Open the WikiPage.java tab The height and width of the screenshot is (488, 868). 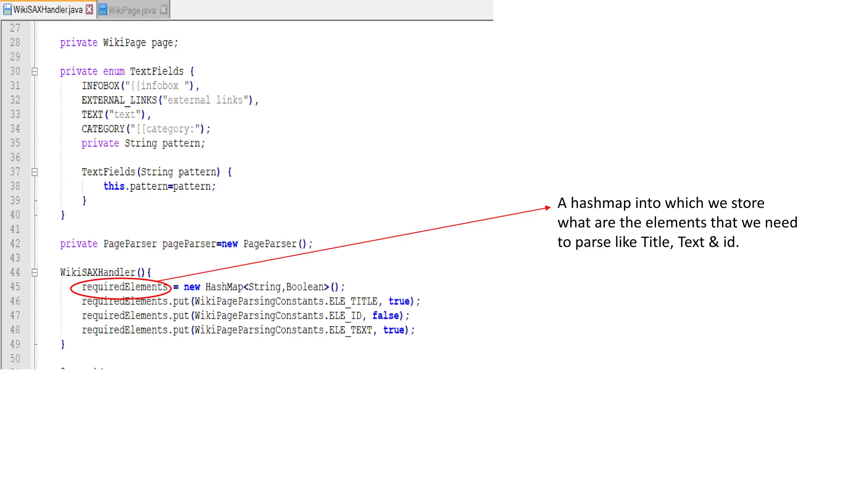133,10
